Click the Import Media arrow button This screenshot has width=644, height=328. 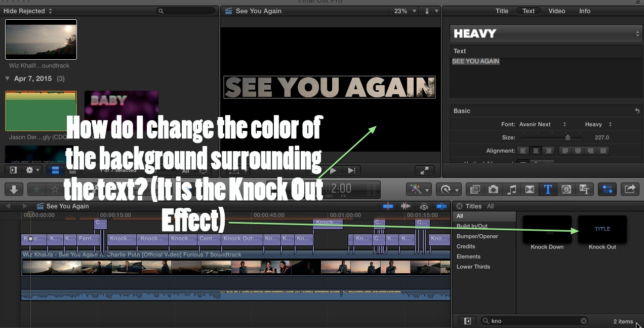click(x=14, y=189)
